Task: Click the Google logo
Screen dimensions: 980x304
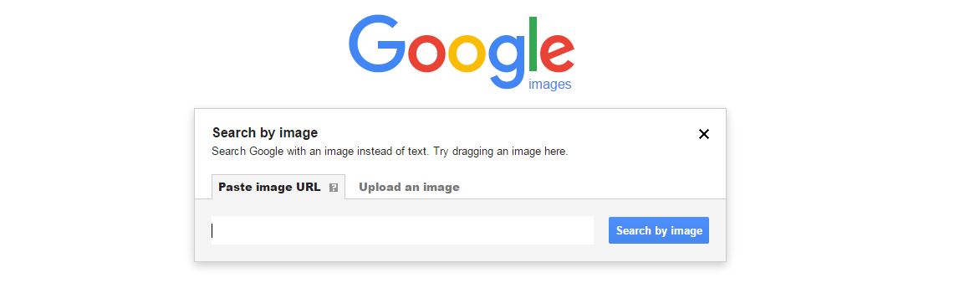Action: [x=462, y=53]
